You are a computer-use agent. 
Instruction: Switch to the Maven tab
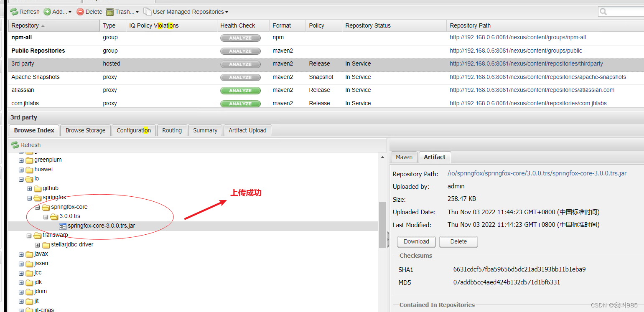[404, 157]
